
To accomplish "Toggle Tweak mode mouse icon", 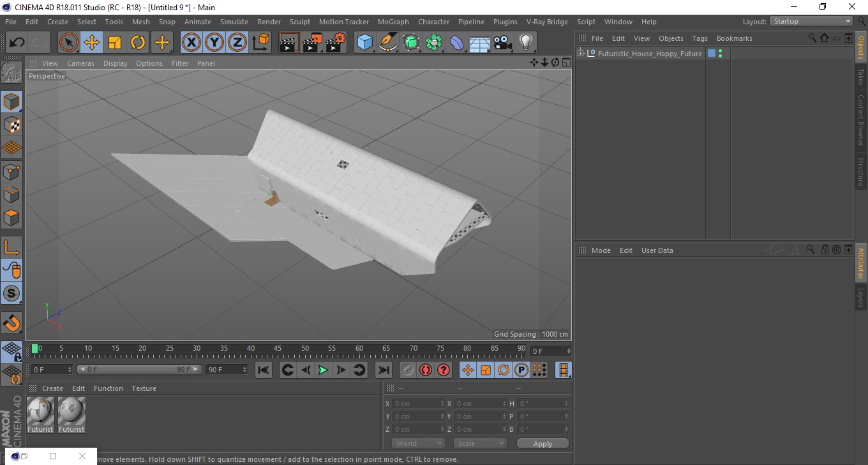I will pyautogui.click(x=11, y=270).
